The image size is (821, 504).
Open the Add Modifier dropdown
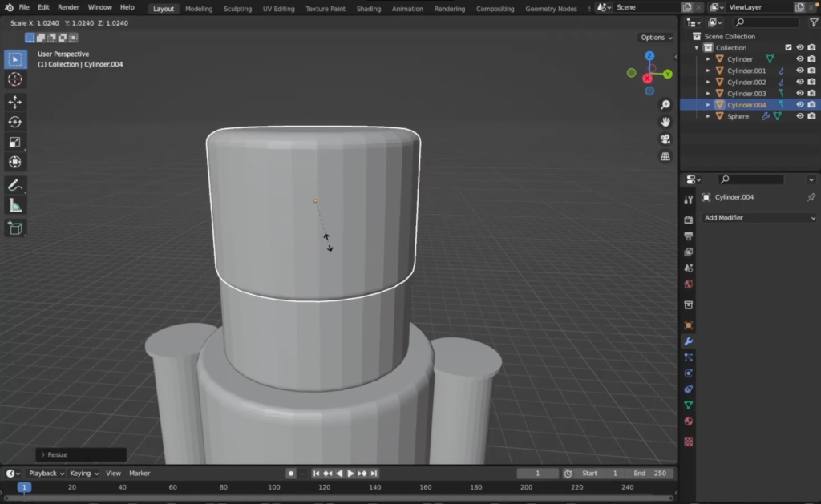758,217
